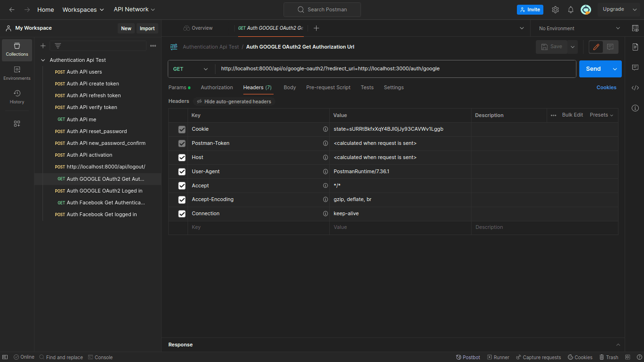Click the Import button
The height and width of the screenshot is (362, 644).
(x=147, y=28)
